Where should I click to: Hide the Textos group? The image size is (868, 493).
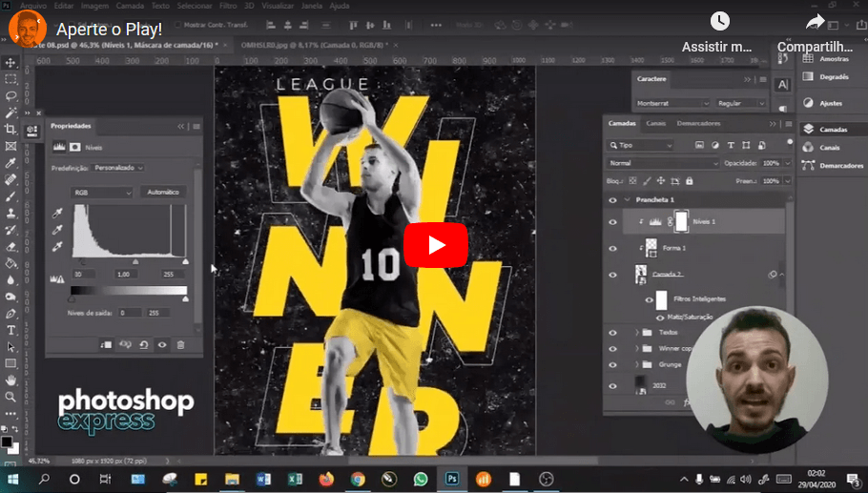[612, 333]
